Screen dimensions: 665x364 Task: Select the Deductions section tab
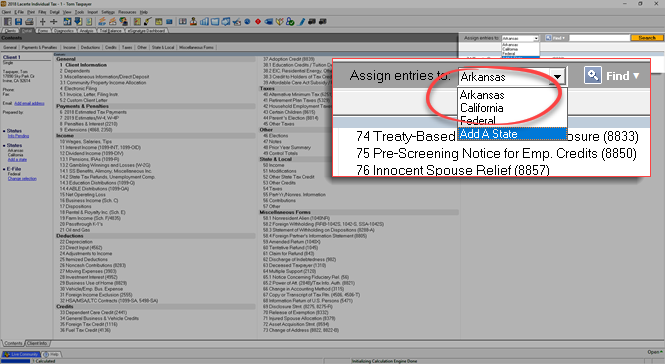click(90, 48)
